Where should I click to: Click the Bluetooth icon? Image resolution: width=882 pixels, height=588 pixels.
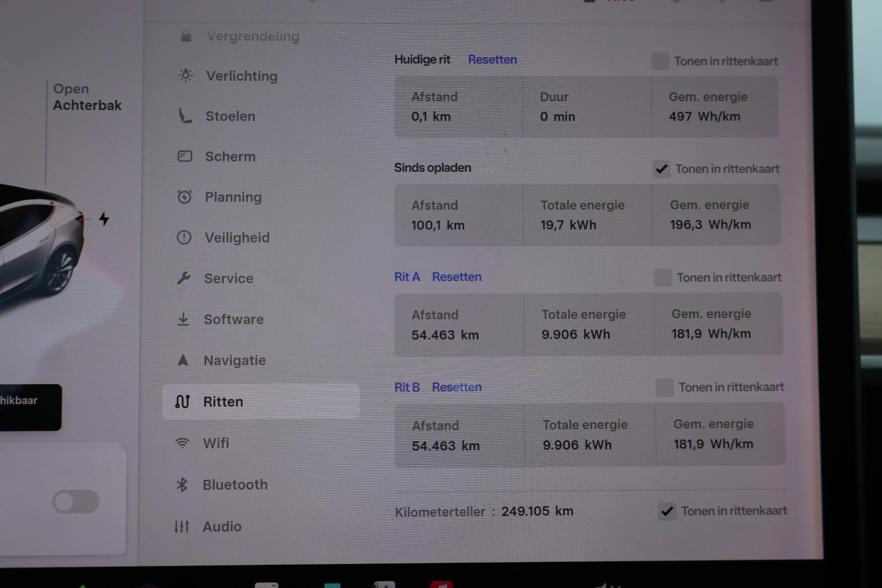(183, 484)
